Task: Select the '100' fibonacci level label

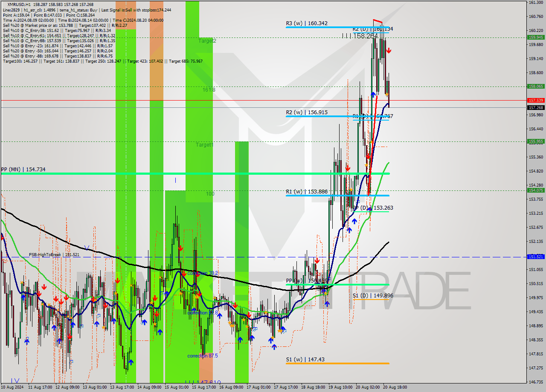Action: coord(210,194)
